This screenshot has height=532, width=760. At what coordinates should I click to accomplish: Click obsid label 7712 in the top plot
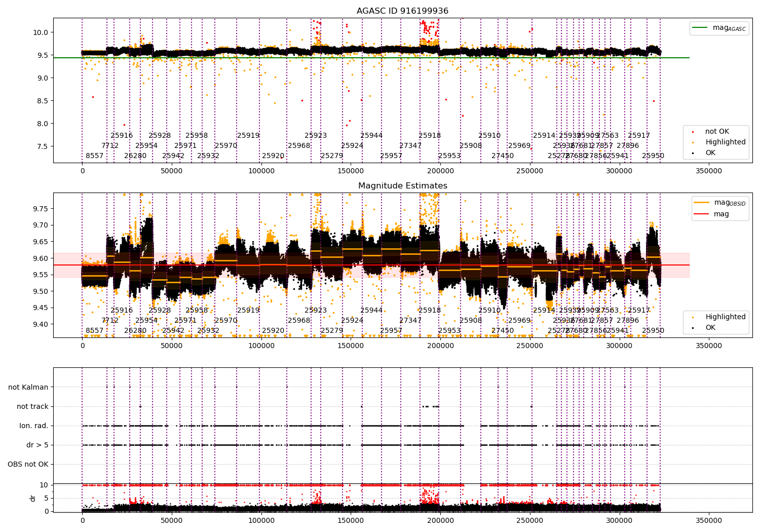click(110, 146)
